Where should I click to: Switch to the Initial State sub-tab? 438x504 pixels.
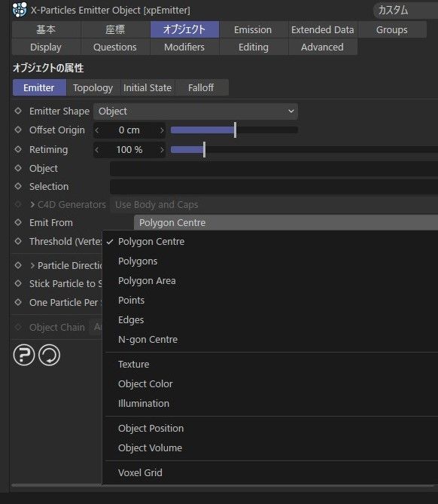[x=148, y=87]
